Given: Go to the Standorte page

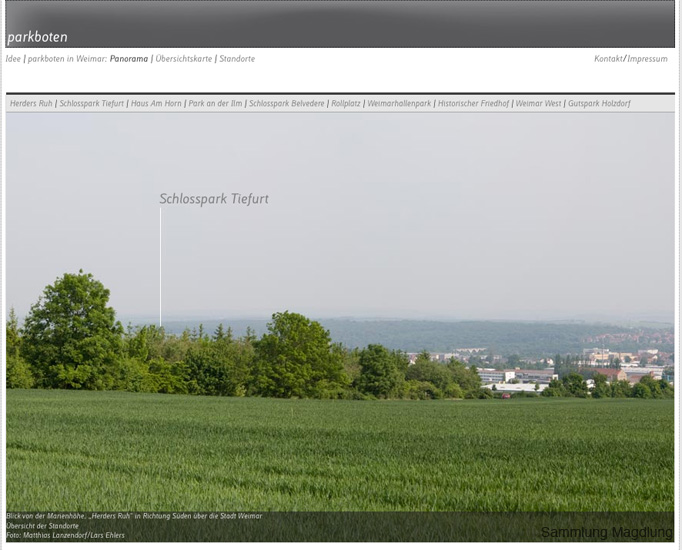Looking at the screenshot, I should pos(237,59).
